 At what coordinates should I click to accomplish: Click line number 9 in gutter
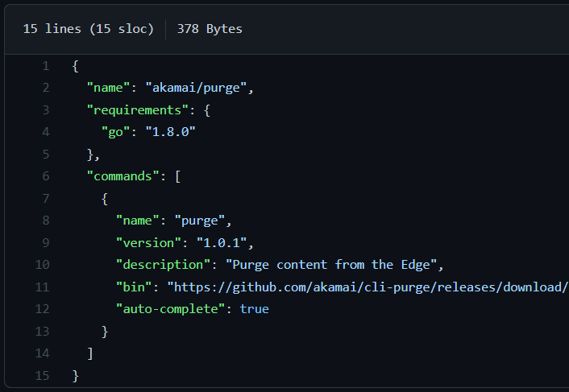point(46,242)
